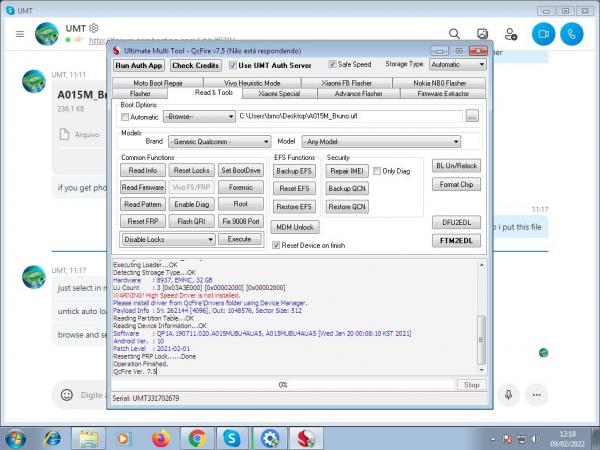Open the Storage Type Automatic dropdown
Image resolution: width=600 pixels, height=450 pixels.
click(x=457, y=64)
